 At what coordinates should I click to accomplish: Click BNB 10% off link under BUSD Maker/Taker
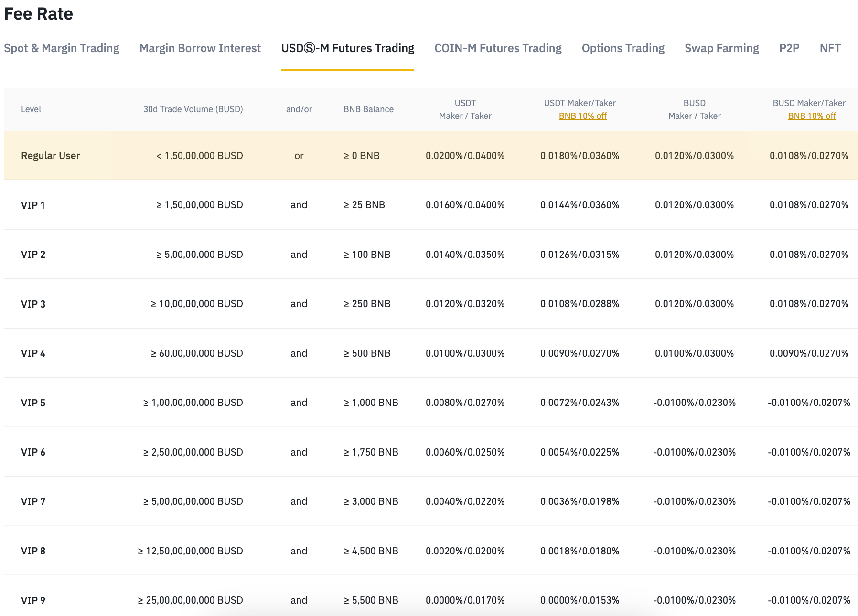[812, 116]
